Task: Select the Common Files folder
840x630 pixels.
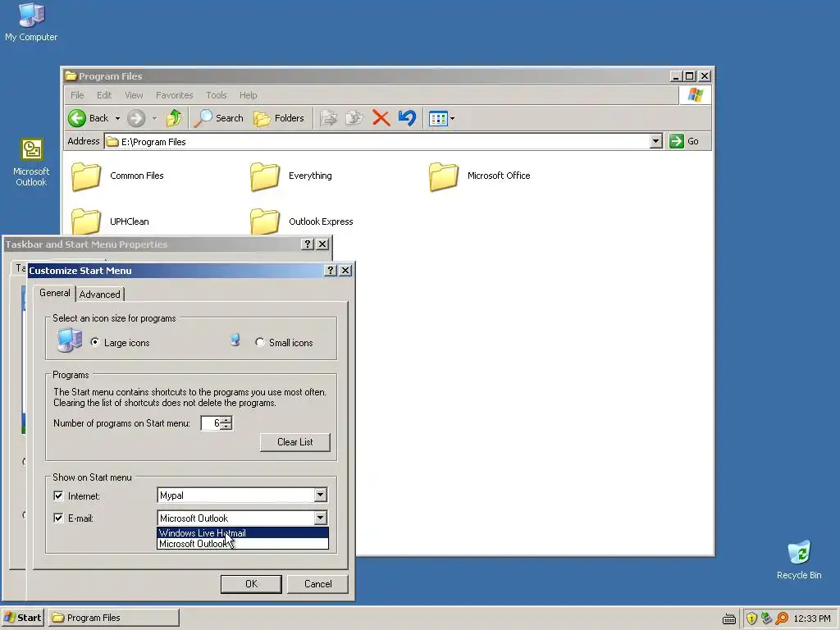Action: (x=118, y=176)
